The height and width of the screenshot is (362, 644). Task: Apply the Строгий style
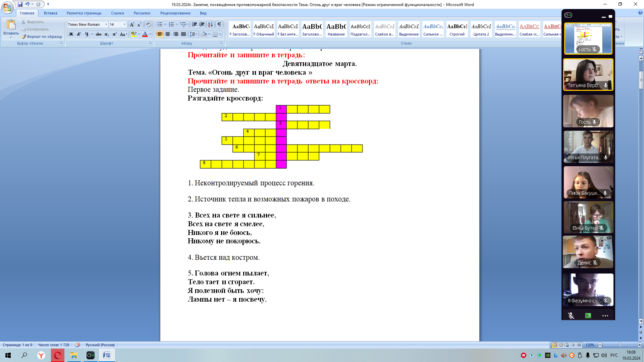pyautogui.click(x=457, y=29)
